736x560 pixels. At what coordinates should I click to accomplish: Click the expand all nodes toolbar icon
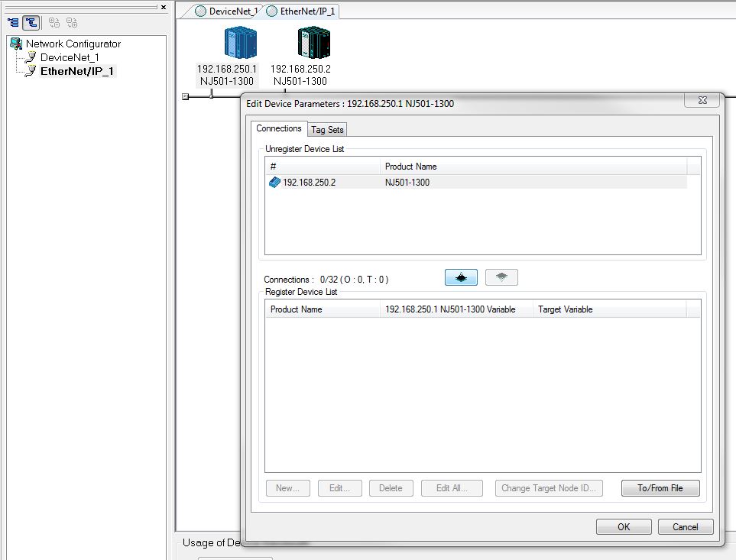click(53, 22)
